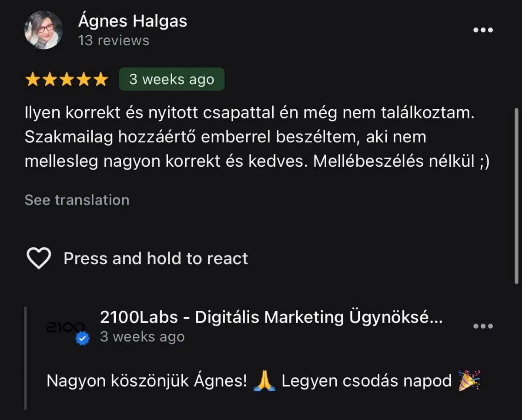
Task: Click the reply text "Nagyon köszönjük Ágnes!"
Action: [x=147, y=381]
